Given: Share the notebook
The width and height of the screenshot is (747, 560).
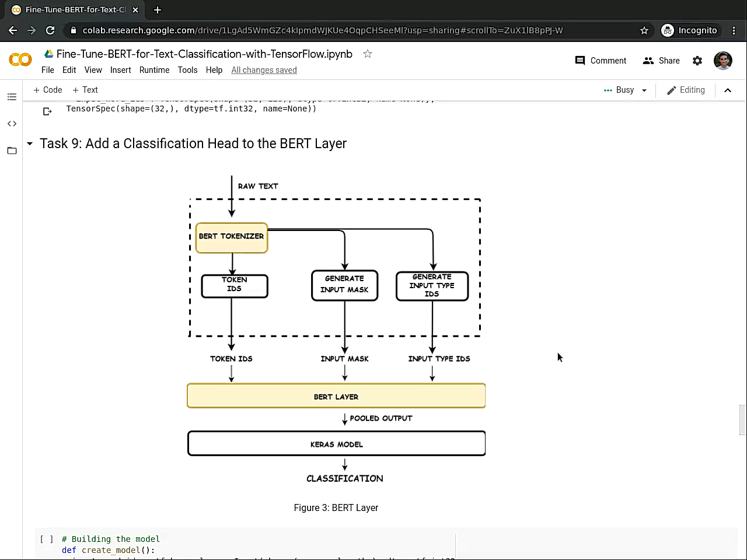Looking at the screenshot, I should (x=661, y=61).
